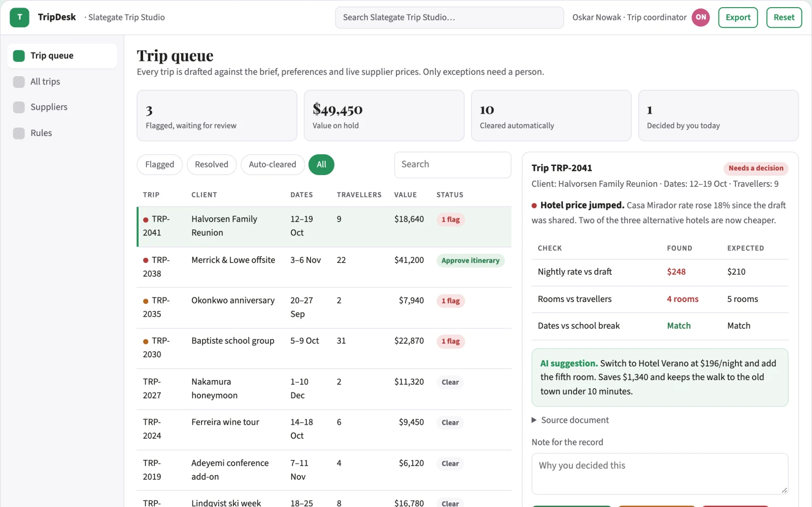Select the Nakamura honeymoon trip row
The width and height of the screenshot is (812, 507).
point(324,389)
